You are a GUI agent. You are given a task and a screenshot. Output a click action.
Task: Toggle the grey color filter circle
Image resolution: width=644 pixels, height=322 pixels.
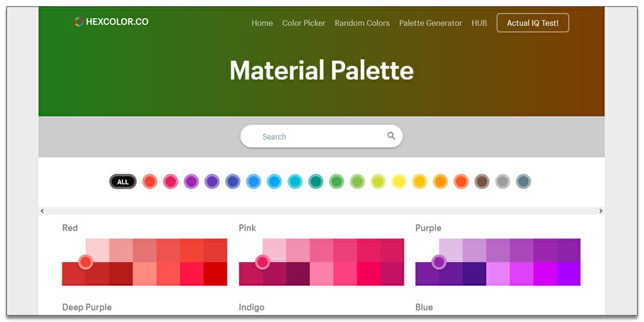pos(503,182)
